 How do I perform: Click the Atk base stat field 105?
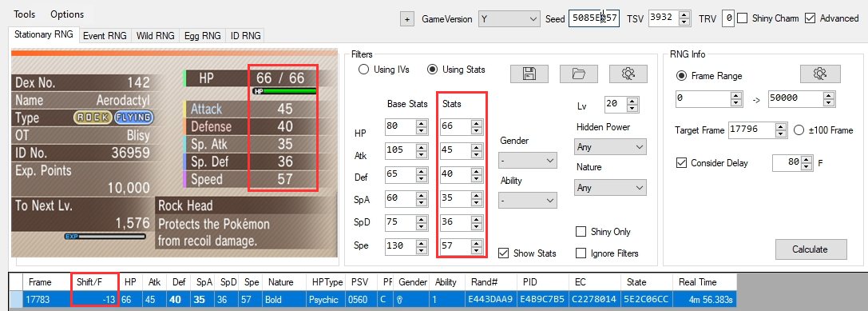[x=401, y=151]
